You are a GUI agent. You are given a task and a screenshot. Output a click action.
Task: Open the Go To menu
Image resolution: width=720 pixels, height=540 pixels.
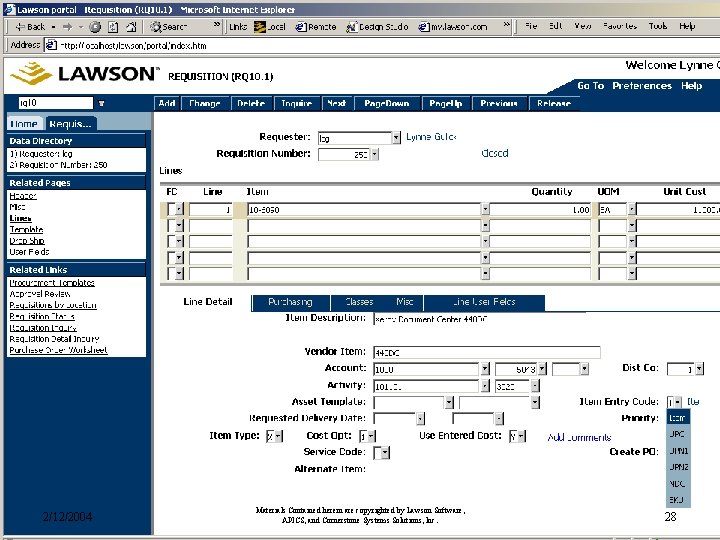click(591, 86)
